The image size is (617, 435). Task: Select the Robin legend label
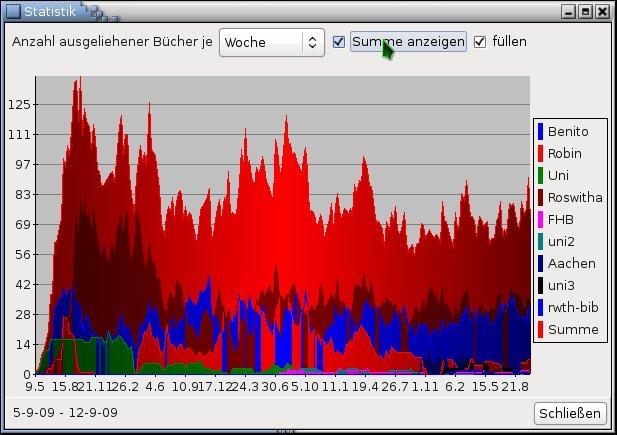564,154
